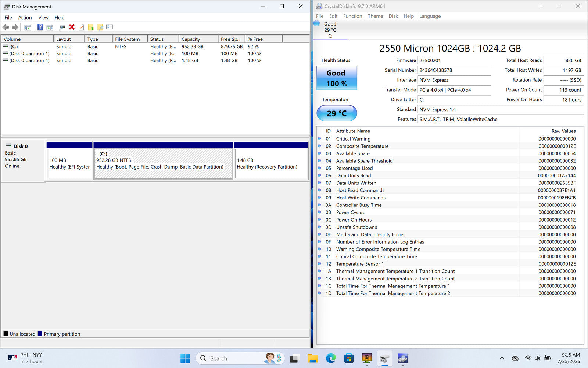Click the Back arrow in Disk Management toolbar
Screen dimensions: 588x368
coord(6,27)
